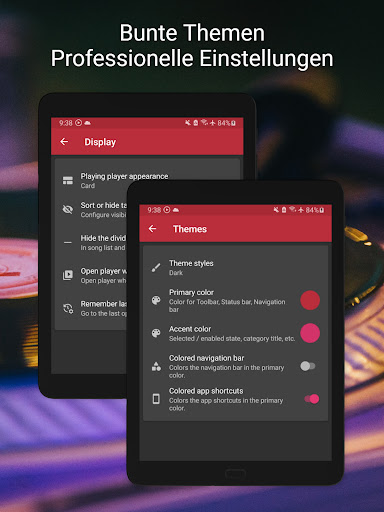Viewport: 384px width, 512px height.
Task: Tap the back arrow in Themes toolbar
Action: (152, 229)
